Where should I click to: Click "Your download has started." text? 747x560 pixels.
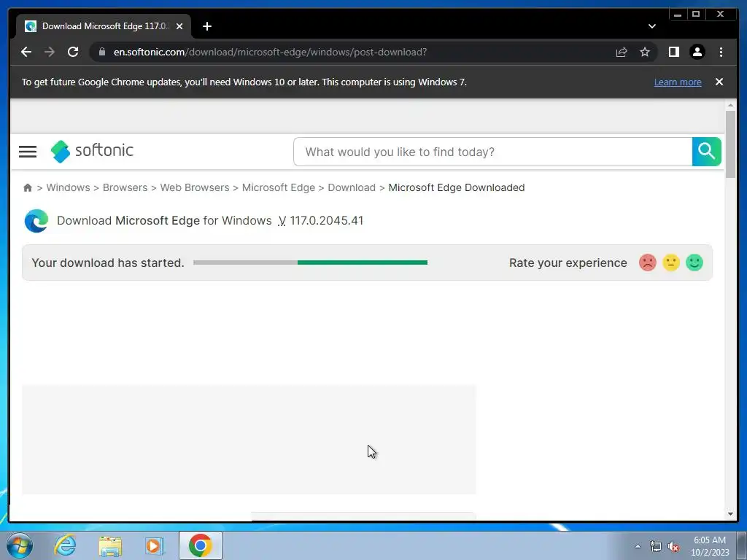pos(108,262)
